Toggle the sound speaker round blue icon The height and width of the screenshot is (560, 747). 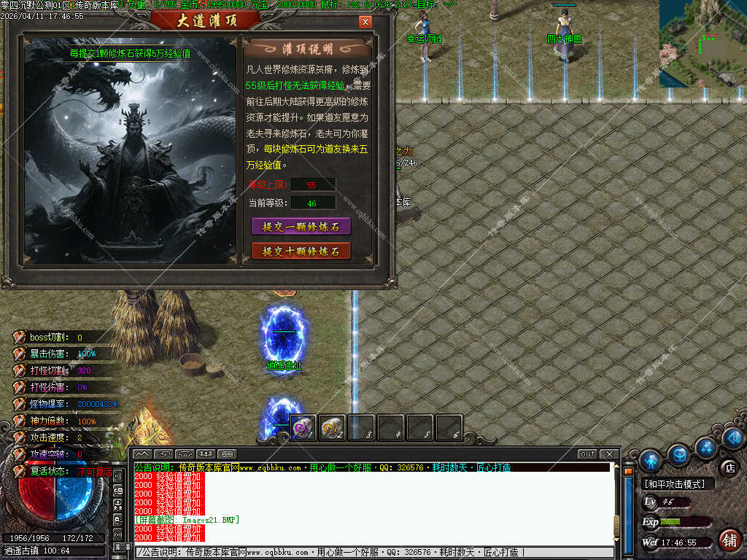coord(733,437)
